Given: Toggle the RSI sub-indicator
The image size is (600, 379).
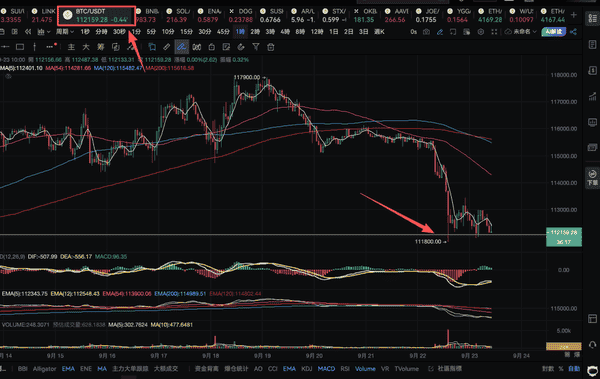Looking at the screenshot, I should [345, 369].
